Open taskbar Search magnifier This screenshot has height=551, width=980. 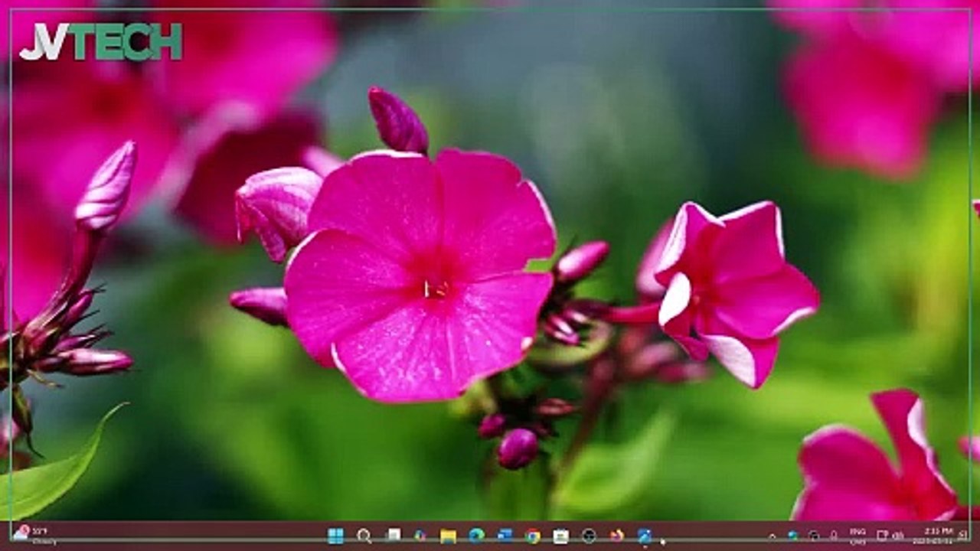coord(364,536)
